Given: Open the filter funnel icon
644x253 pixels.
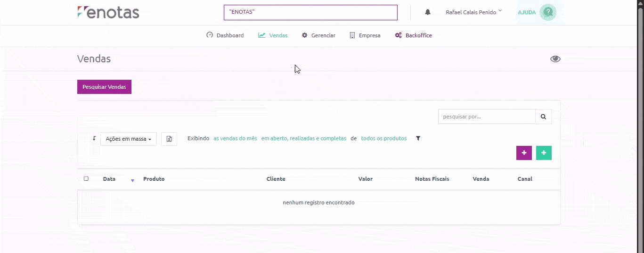Looking at the screenshot, I should (418, 139).
